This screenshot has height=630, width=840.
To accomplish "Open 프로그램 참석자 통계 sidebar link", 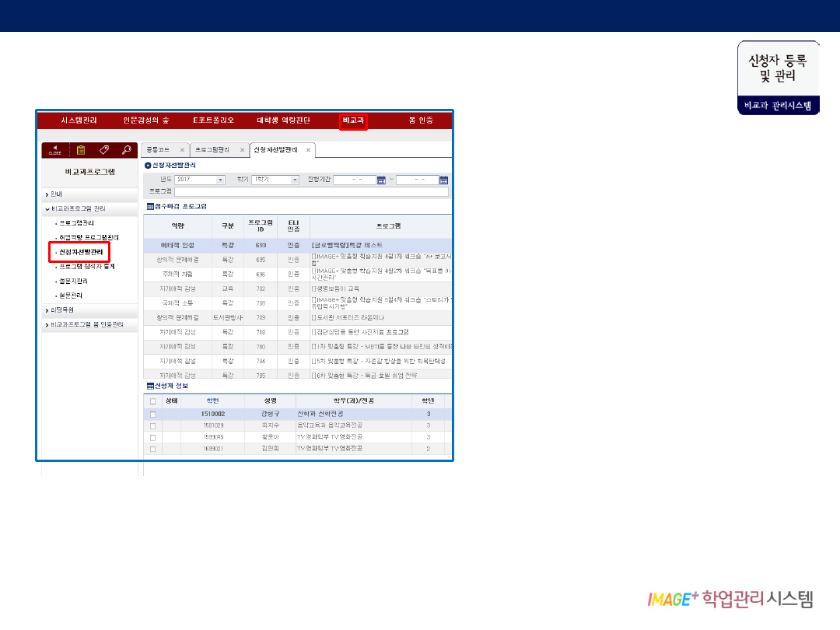I will (x=86, y=267).
